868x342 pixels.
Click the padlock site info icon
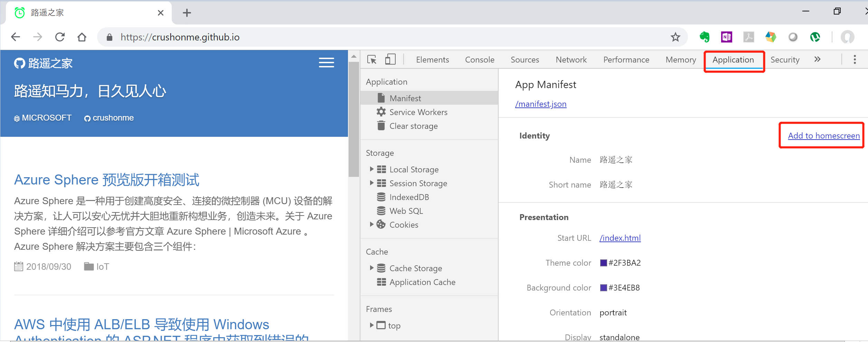coord(110,37)
